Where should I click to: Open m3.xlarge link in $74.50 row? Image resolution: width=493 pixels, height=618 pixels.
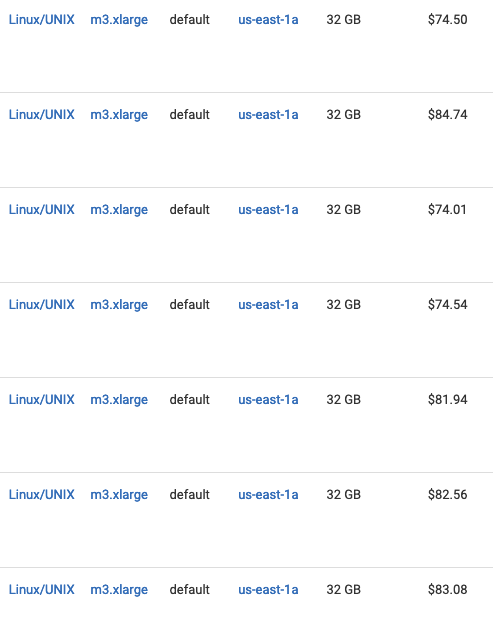pyautogui.click(x=119, y=20)
